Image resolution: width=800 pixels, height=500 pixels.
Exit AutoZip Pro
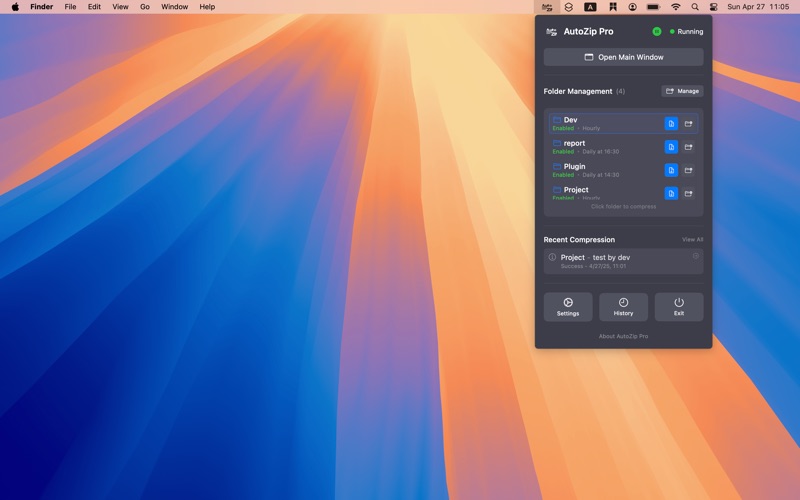click(x=679, y=307)
